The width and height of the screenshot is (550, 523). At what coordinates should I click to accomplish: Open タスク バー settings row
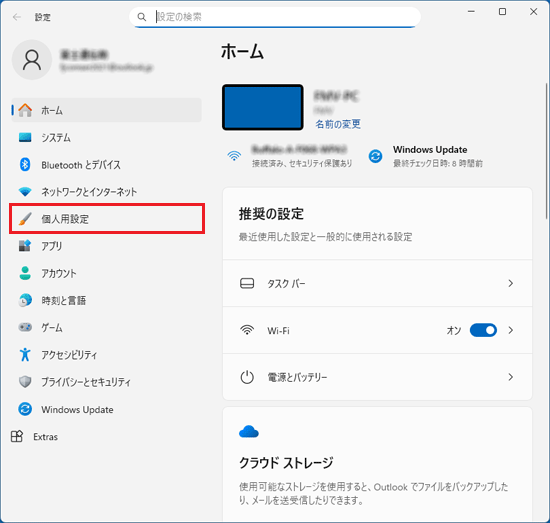coord(377,283)
